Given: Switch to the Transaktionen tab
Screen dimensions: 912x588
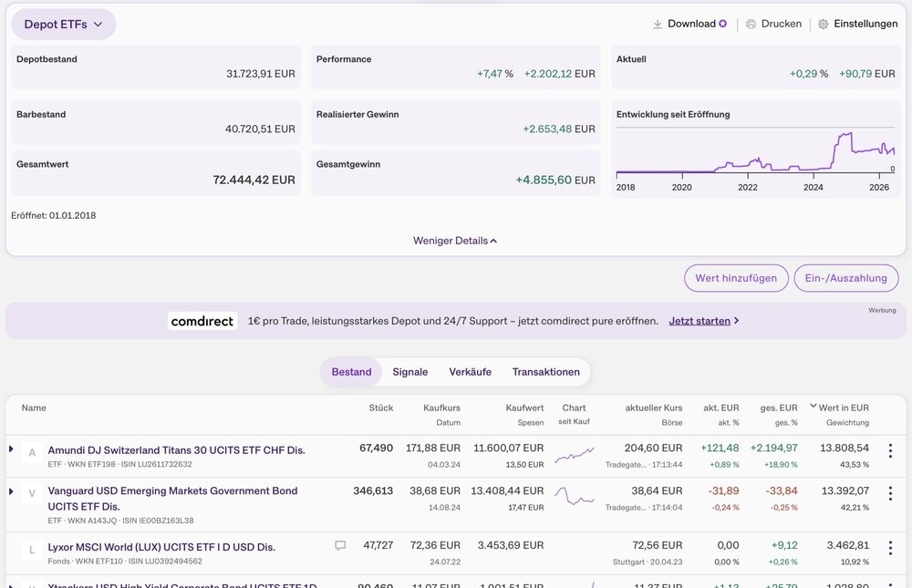Looking at the screenshot, I should click(x=545, y=372).
